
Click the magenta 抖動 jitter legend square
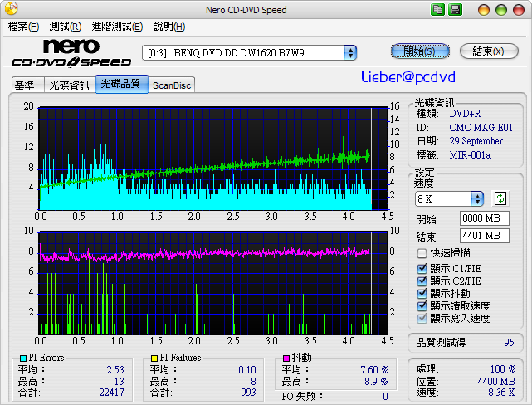(286, 358)
